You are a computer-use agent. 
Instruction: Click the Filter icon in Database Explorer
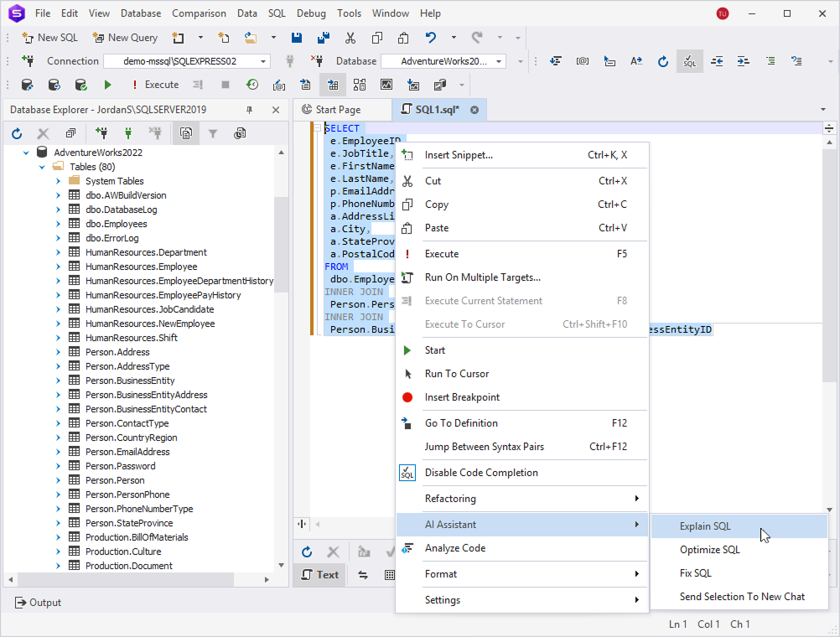point(213,133)
